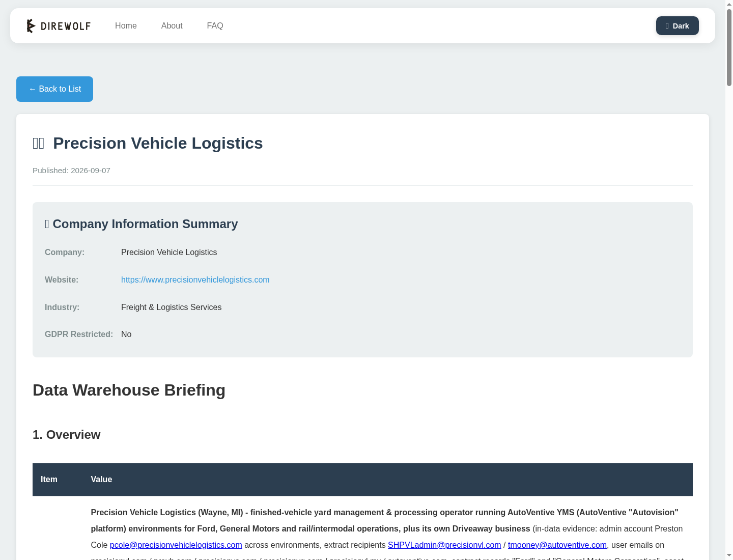
Task: Click the 'Value' column header
Action: pos(101,480)
